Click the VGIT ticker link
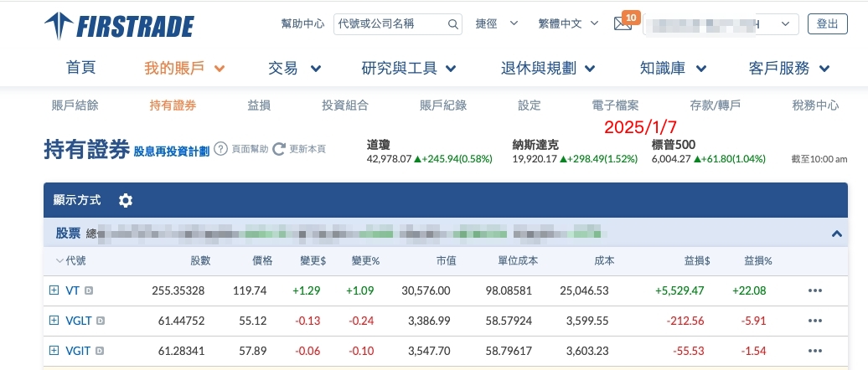 [78, 351]
